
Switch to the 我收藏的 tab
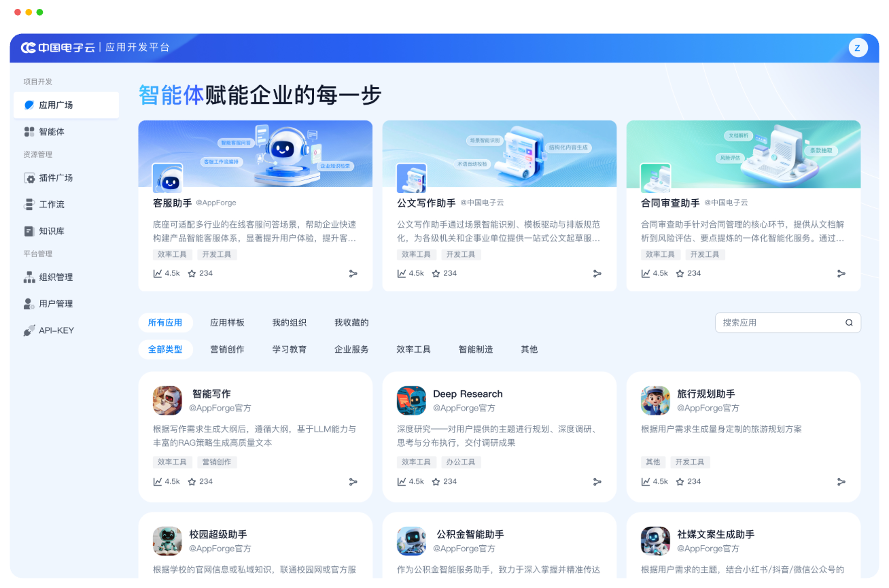[x=351, y=322]
